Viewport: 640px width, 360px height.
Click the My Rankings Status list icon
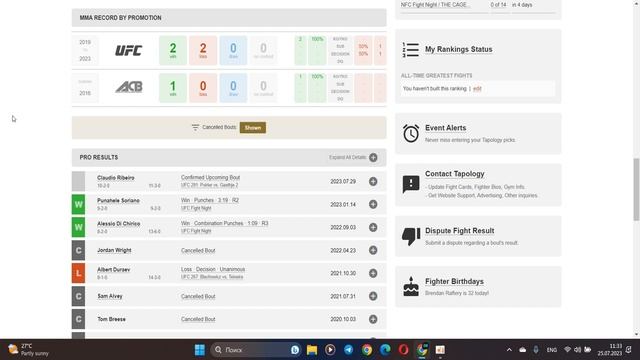411,50
